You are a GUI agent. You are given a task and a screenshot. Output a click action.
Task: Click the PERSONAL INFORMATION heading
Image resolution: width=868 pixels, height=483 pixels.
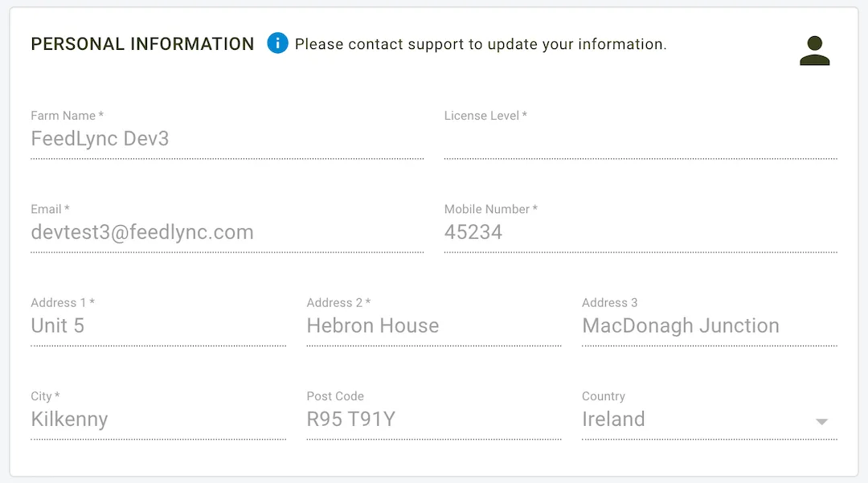(x=142, y=43)
